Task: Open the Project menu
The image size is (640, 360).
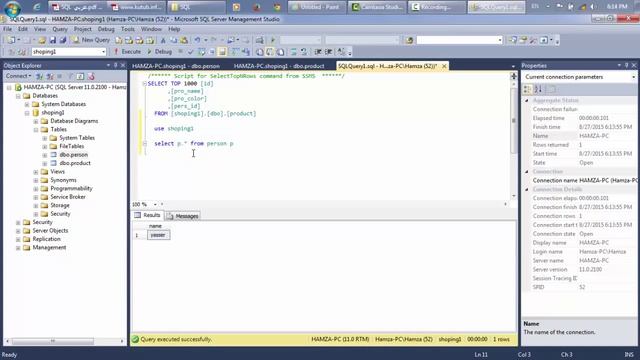Action: click(82, 29)
